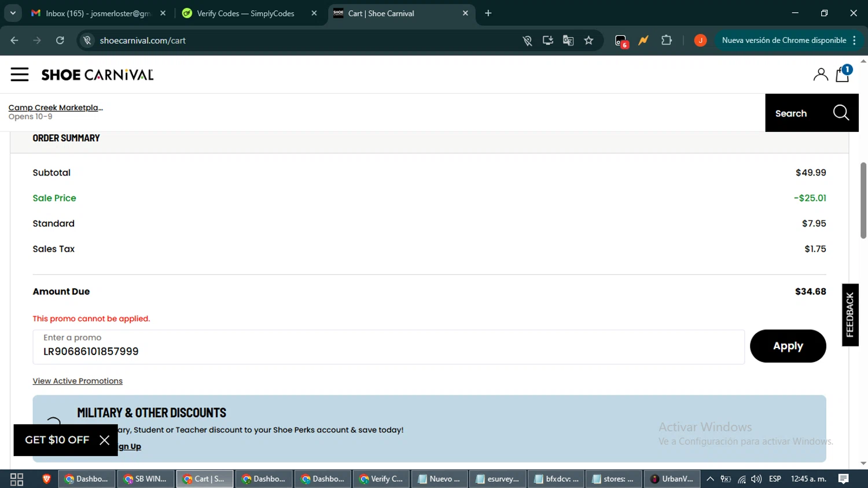Viewport: 868px width, 488px height.
Task: Open the extension with red badge 6
Action: point(621,41)
